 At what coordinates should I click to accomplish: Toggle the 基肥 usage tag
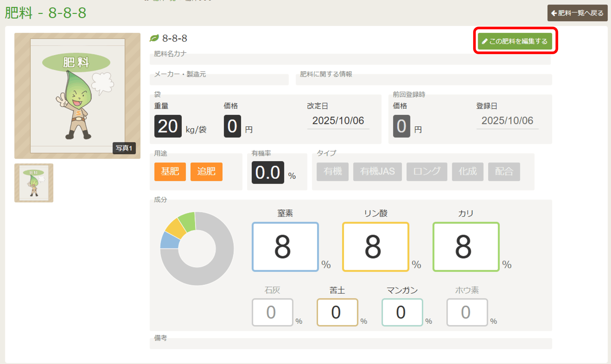click(x=170, y=172)
